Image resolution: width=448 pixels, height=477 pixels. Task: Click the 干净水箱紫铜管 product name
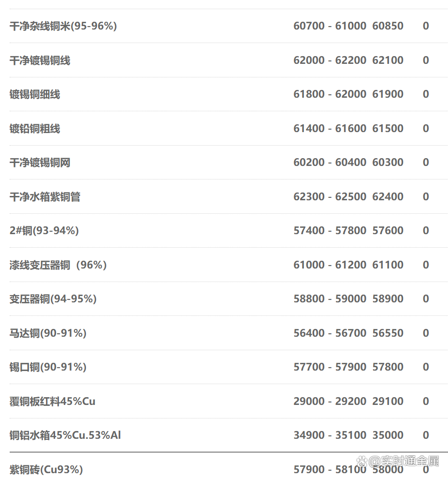coord(45,196)
